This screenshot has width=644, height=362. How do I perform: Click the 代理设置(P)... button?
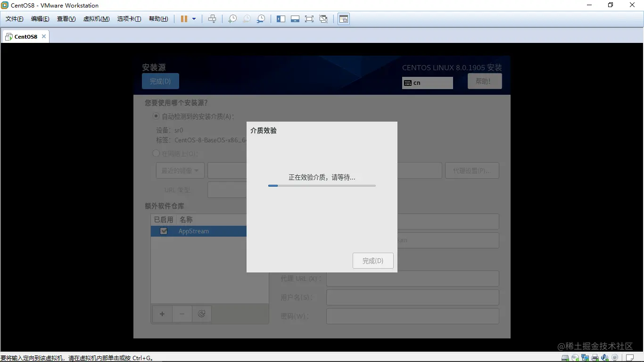(x=472, y=170)
